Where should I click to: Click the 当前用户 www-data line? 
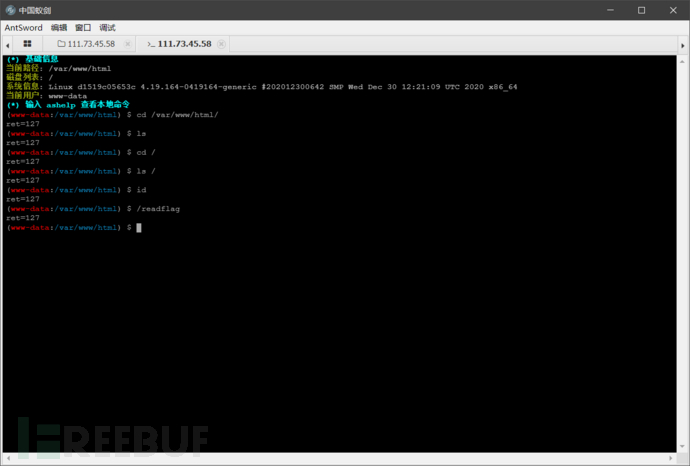(x=47, y=95)
